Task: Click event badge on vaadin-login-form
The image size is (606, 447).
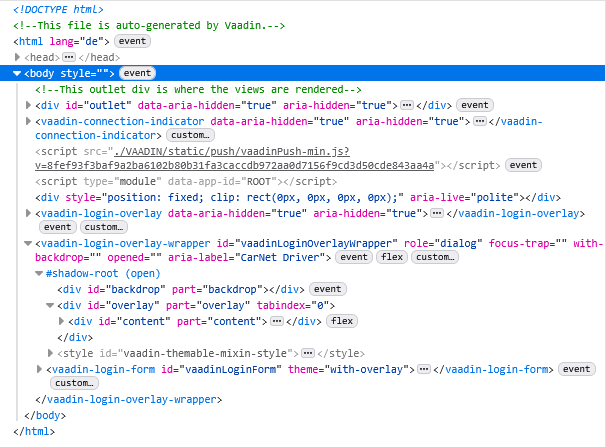Action: tap(576, 369)
